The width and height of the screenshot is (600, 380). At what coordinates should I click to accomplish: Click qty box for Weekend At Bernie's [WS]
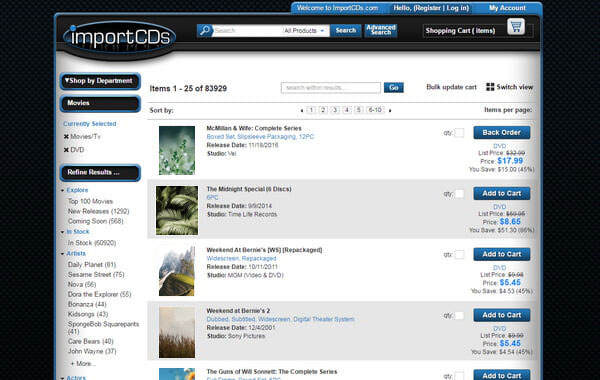click(459, 254)
